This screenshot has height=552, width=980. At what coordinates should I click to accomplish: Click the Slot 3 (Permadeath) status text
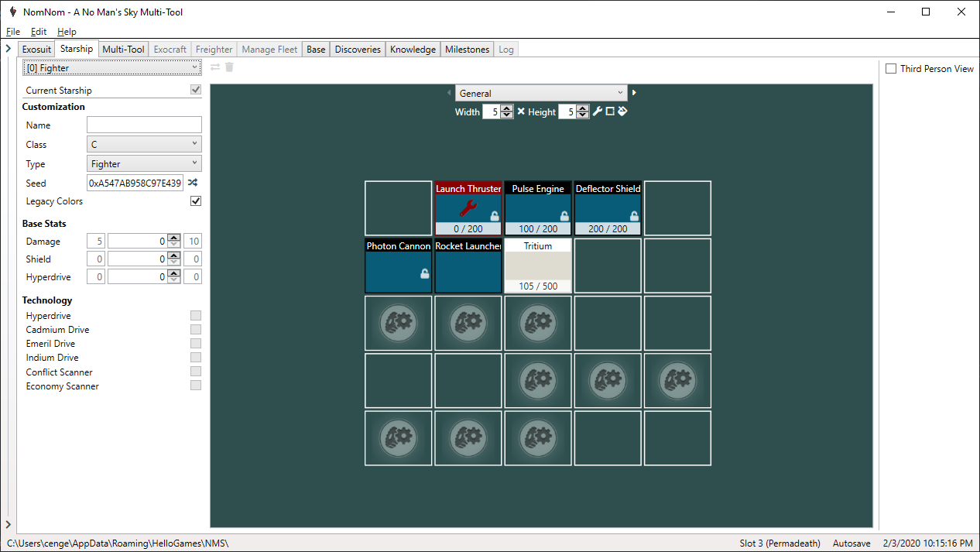[780, 543]
